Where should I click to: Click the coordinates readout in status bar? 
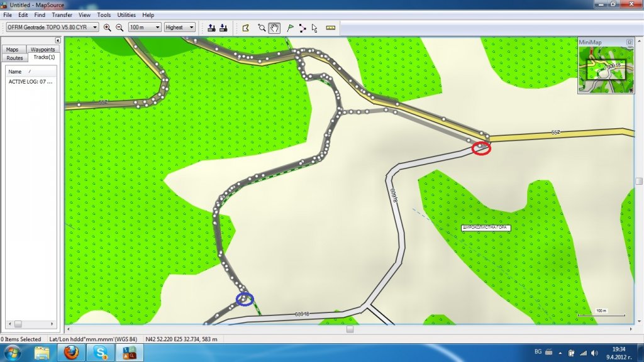click(x=182, y=339)
